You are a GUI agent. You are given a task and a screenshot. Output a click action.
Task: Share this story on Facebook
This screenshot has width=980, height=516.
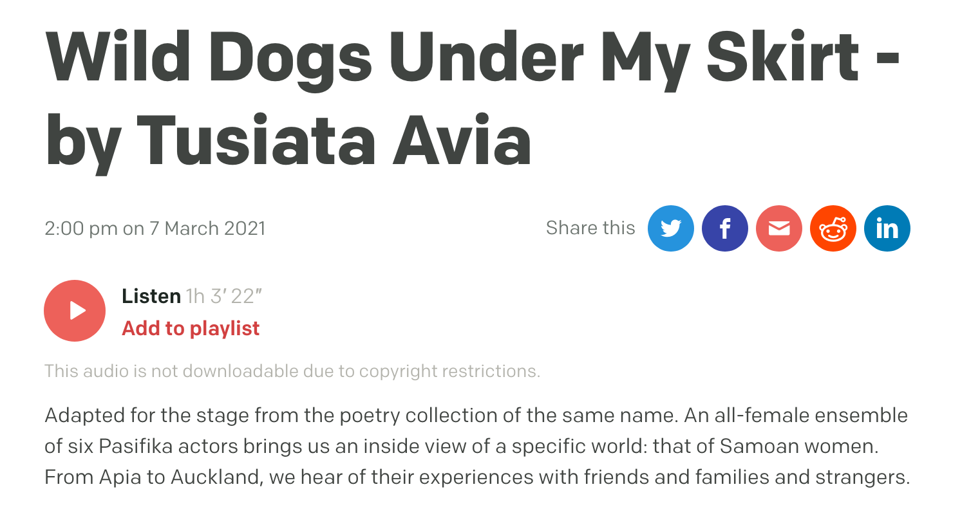pos(724,228)
